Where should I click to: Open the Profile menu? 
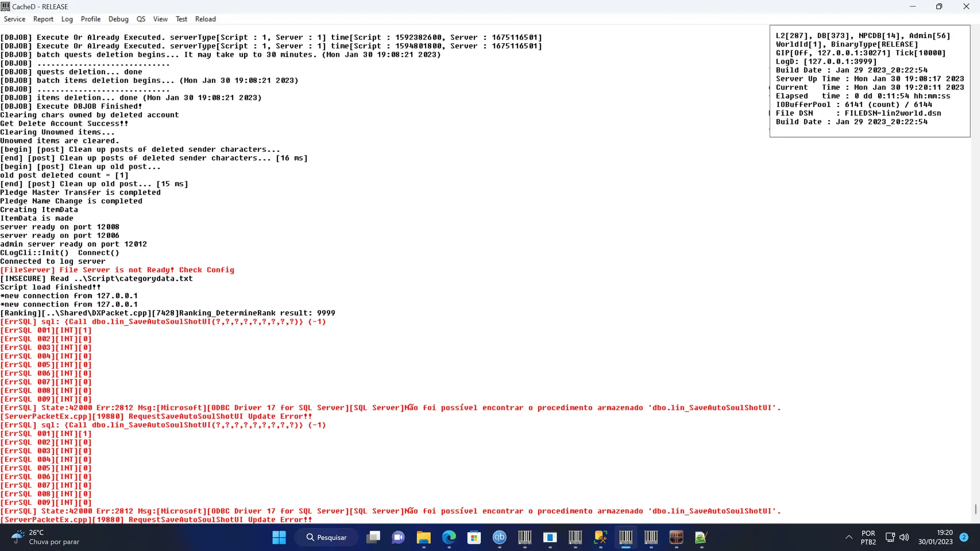tap(91, 19)
